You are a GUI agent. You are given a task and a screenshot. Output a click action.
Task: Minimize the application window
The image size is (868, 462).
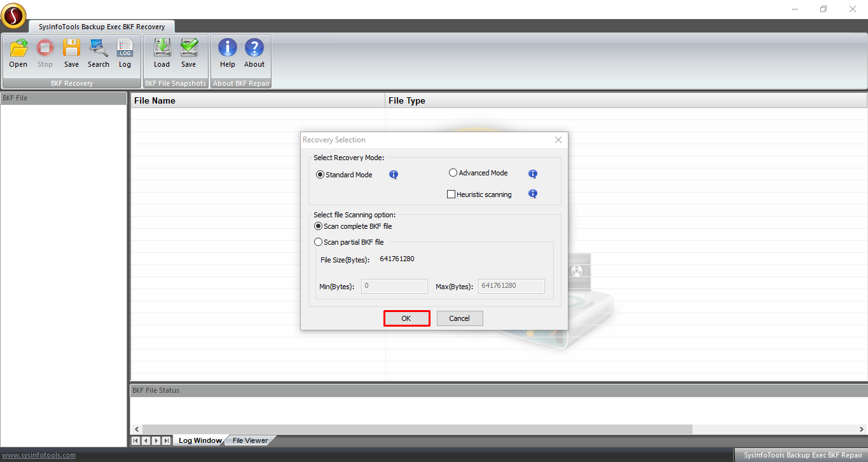coord(795,9)
